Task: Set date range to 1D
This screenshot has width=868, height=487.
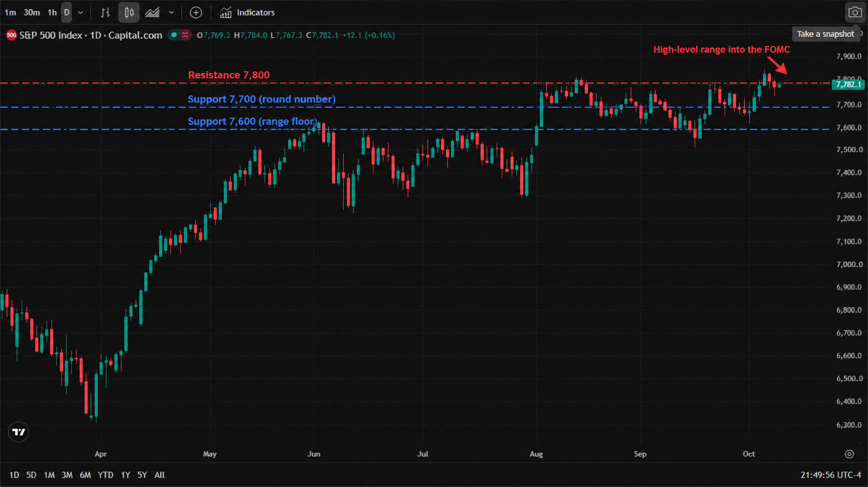Action: click(x=14, y=475)
